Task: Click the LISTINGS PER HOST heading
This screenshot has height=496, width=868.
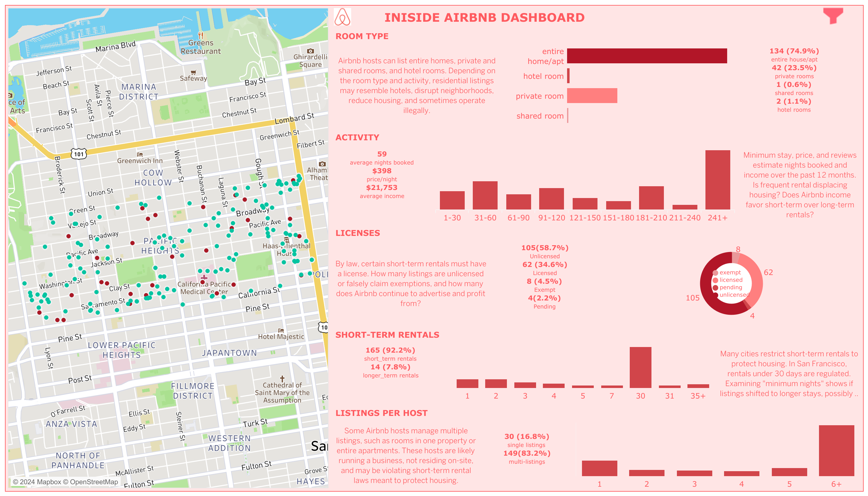Action: coord(381,413)
